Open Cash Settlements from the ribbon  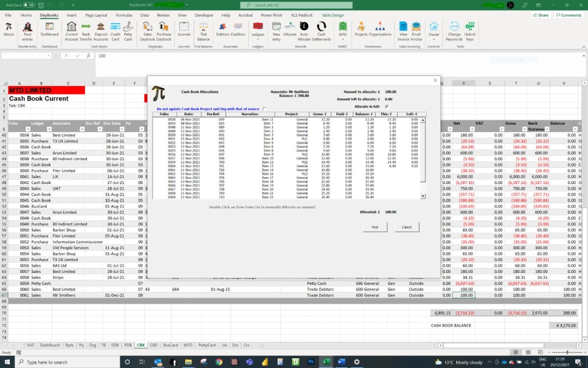(x=321, y=29)
